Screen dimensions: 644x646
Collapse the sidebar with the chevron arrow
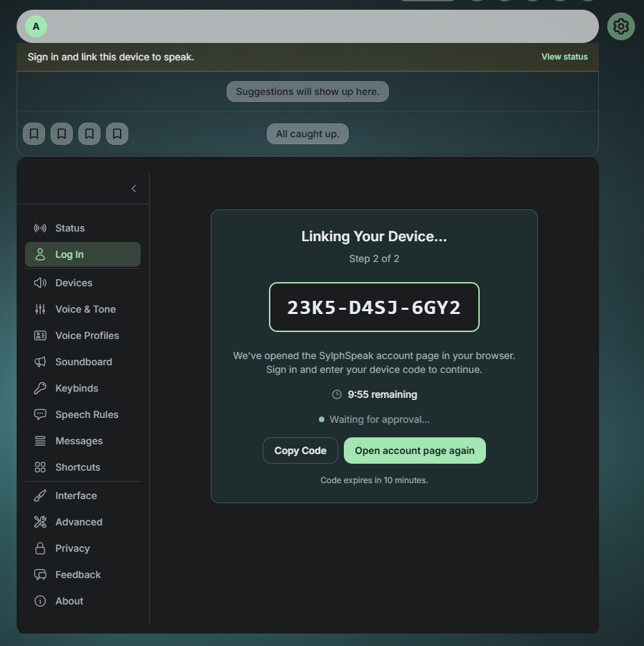click(x=134, y=189)
